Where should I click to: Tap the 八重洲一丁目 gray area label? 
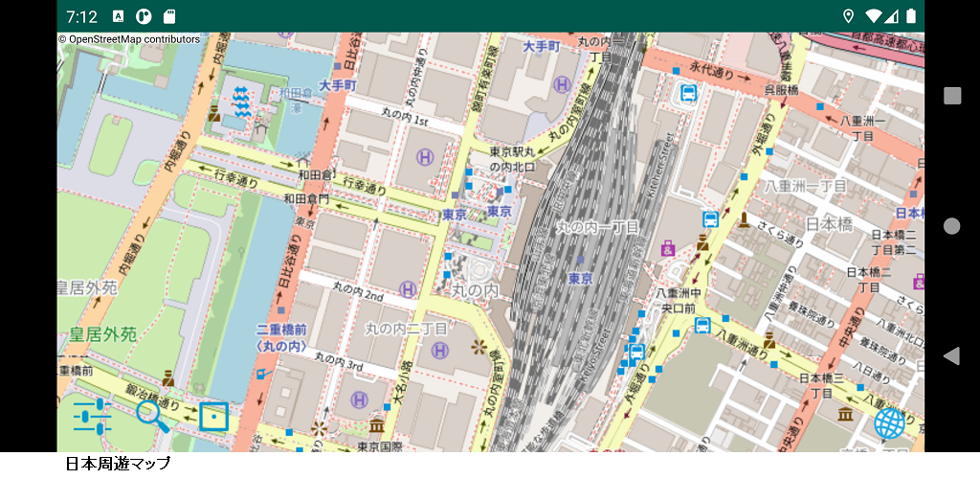pos(806,186)
